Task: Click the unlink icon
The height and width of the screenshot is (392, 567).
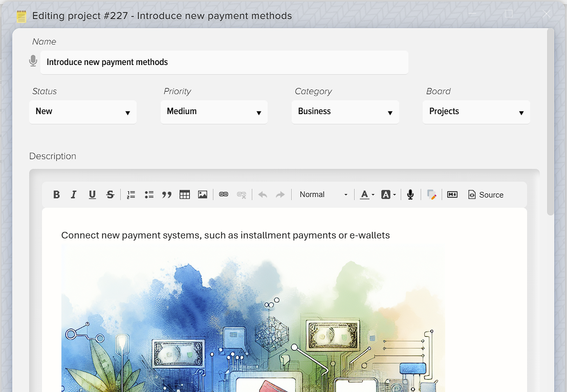Action: tap(242, 194)
